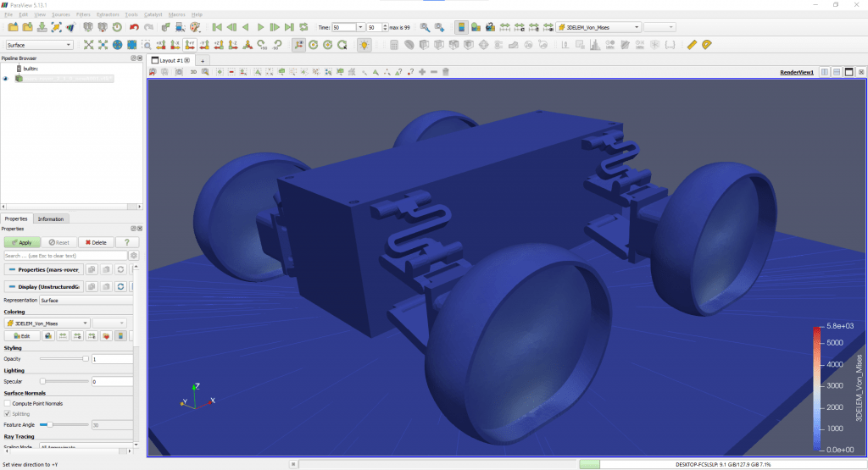Viewport: 868px width, 470px height.
Task: Open the color palette icon in toolbar
Action: 195,27
